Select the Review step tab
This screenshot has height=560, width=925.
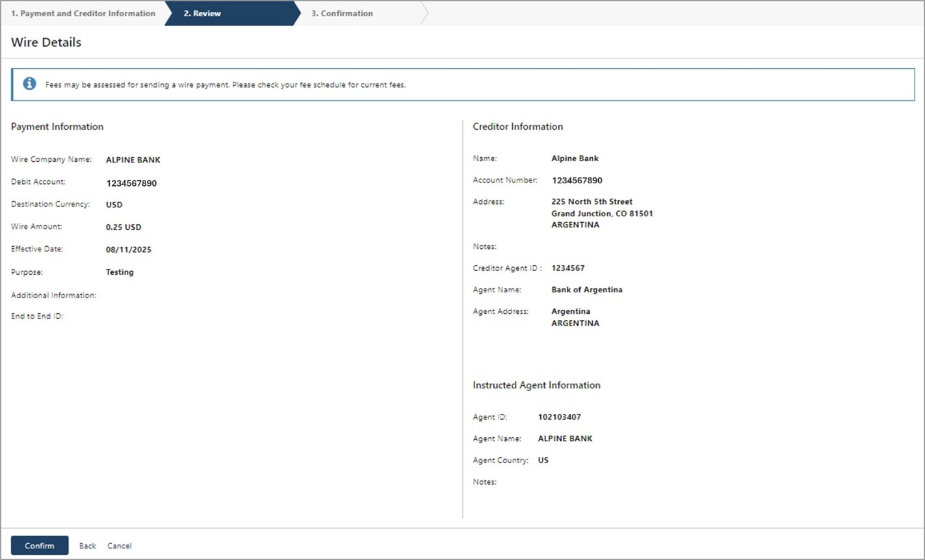pyautogui.click(x=202, y=13)
